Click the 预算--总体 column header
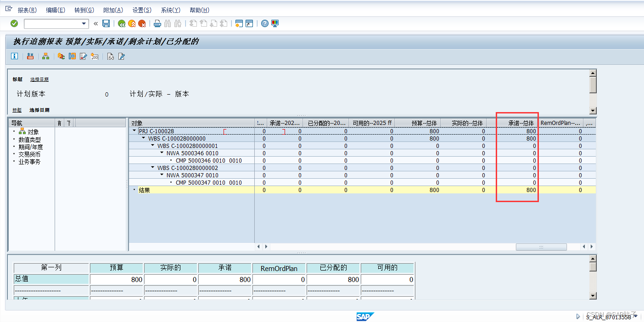This screenshot has width=644, height=322. (x=418, y=123)
